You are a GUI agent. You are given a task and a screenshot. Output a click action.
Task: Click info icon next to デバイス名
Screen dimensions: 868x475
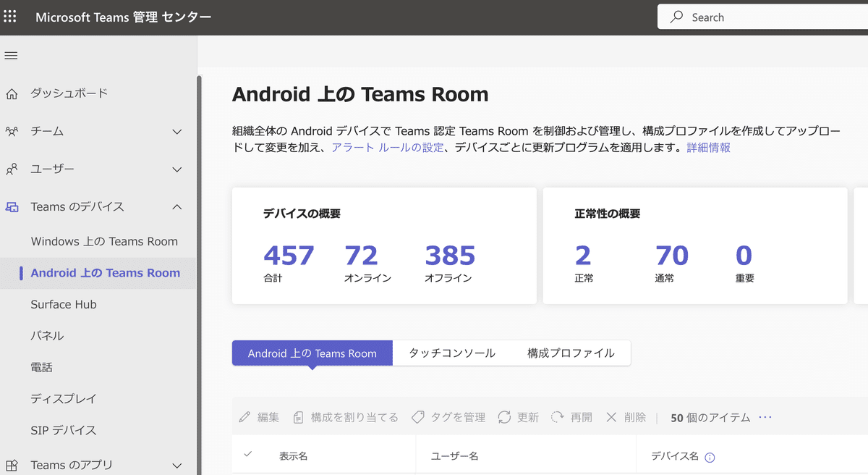(x=710, y=457)
